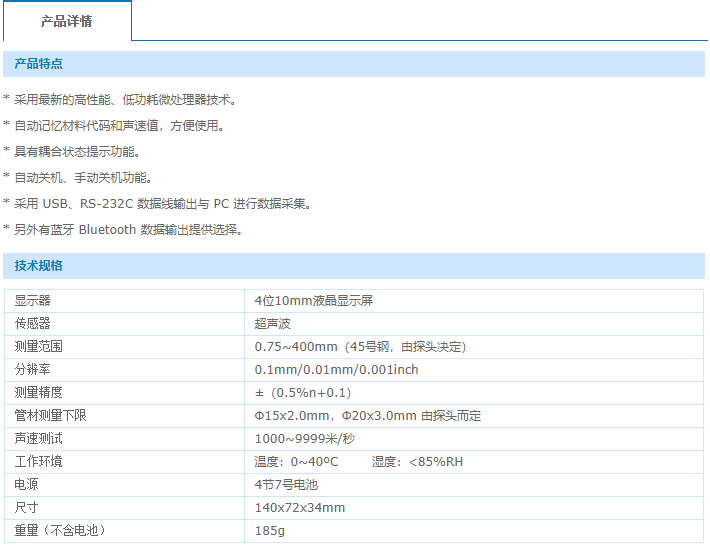710x547 pixels.
Task: Click the 超声波 sensor value
Action: point(273,323)
